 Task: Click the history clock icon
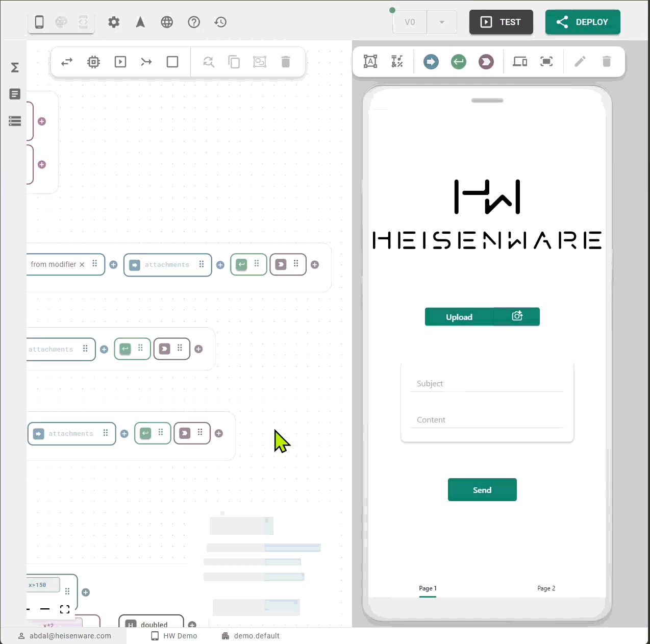220,22
